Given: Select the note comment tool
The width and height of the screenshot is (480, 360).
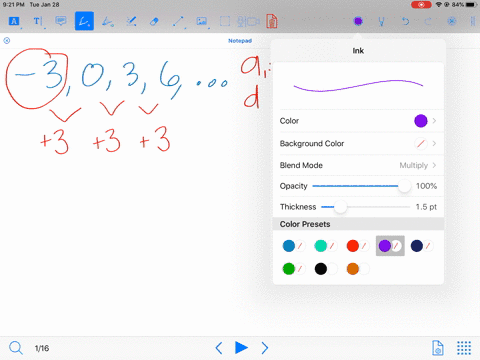Looking at the screenshot, I should pyautogui.click(x=61, y=21).
